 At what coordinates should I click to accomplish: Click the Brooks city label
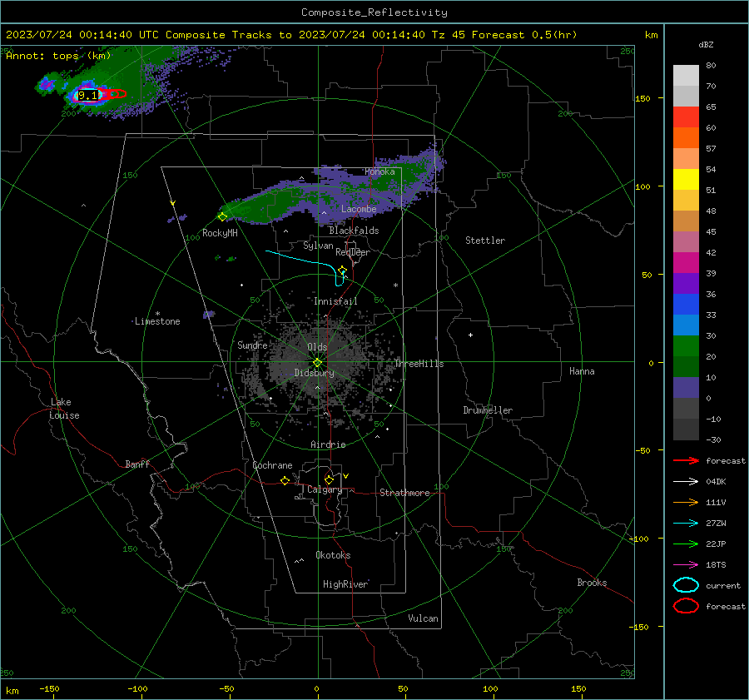[x=592, y=583]
